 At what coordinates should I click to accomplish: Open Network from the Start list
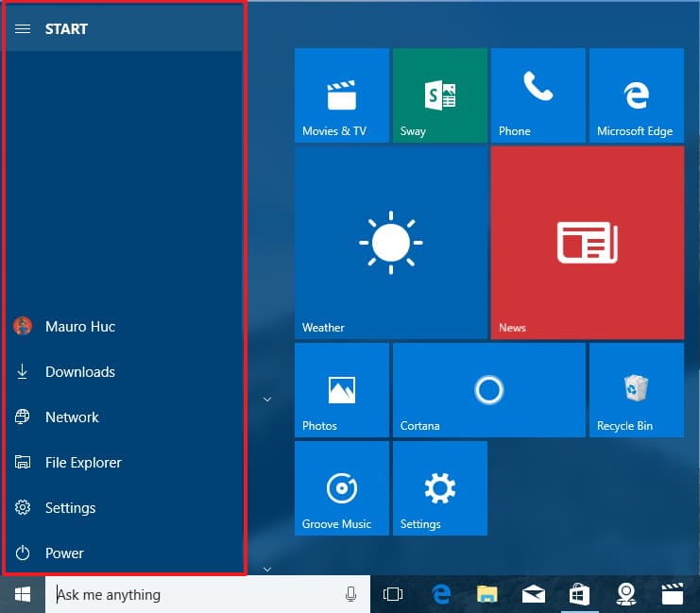[124, 417]
